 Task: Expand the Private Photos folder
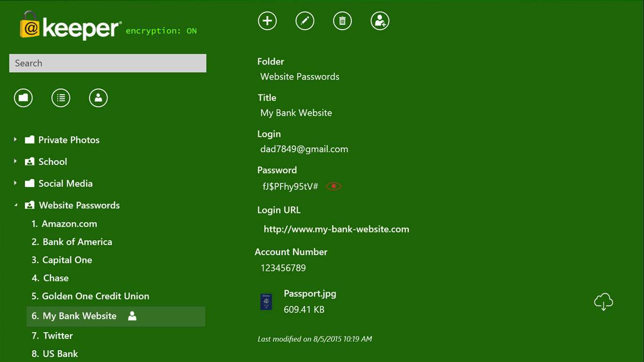pos(15,140)
